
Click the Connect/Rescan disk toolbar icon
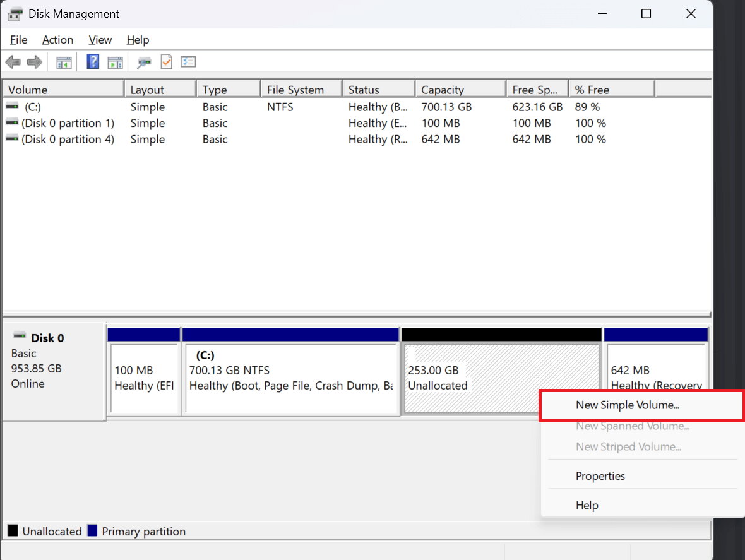144,63
